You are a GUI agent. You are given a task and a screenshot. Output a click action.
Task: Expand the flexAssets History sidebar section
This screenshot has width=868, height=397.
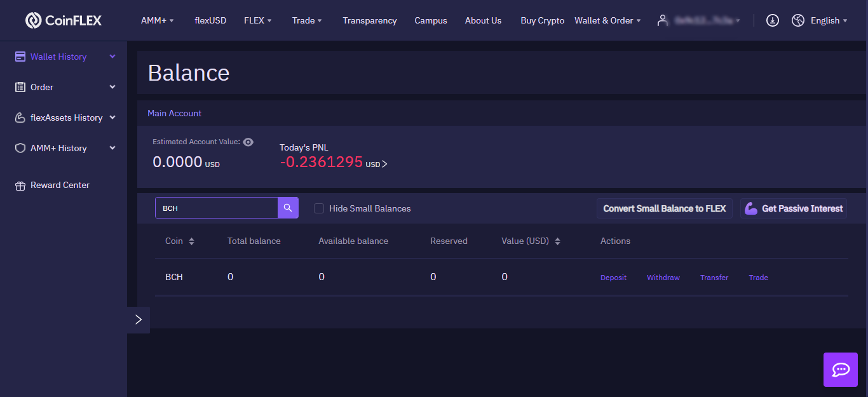(x=112, y=118)
